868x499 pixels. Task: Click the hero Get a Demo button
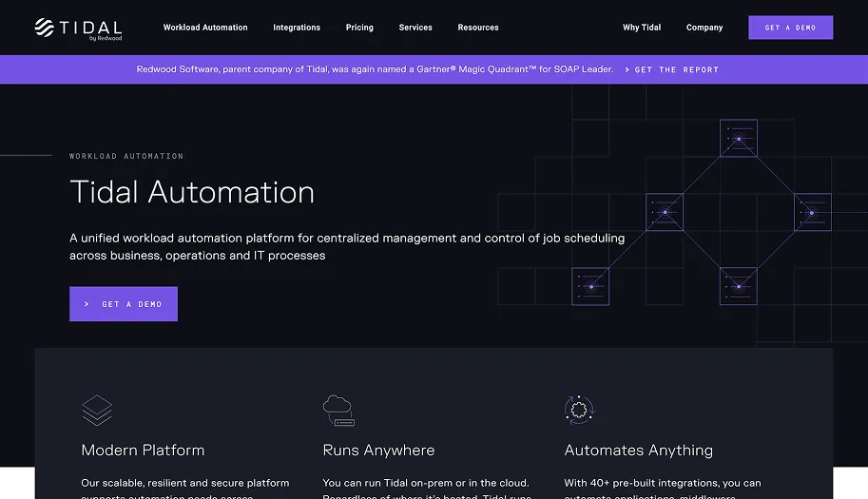124,304
